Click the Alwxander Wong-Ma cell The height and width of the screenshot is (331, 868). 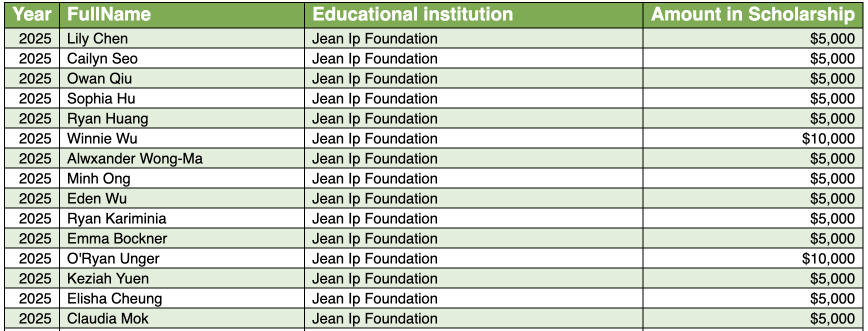tap(135, 158)
